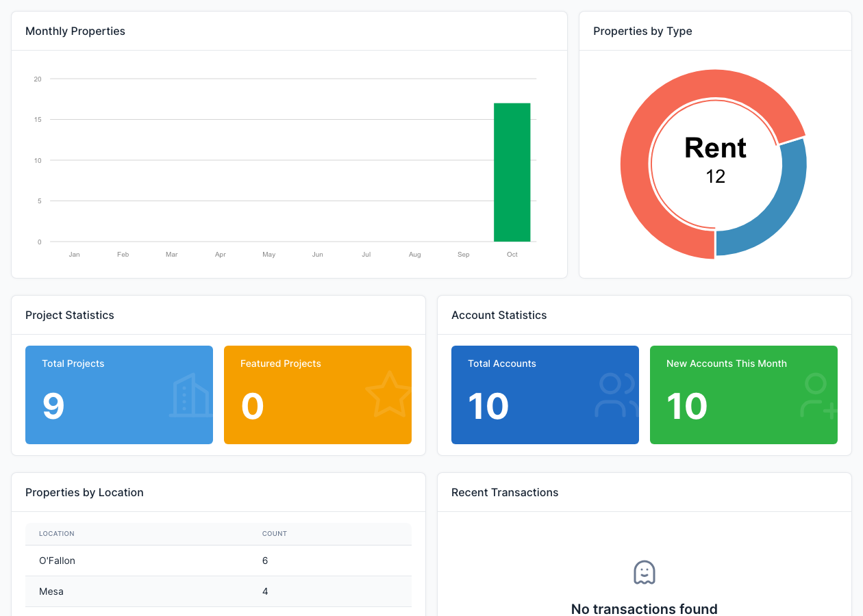
Task: Click the "Total Projects" label
Action: (73, 363)
